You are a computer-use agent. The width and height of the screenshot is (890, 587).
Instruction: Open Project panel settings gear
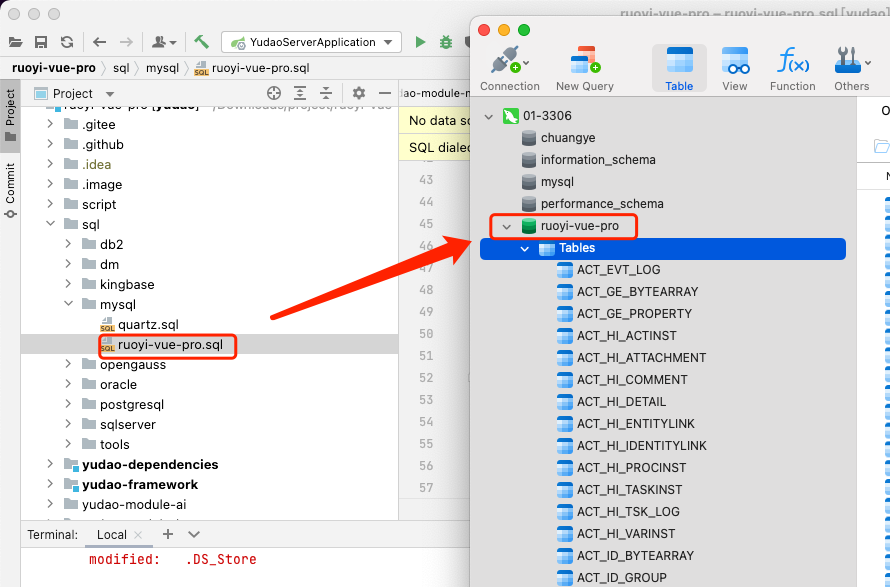coord(359,93)
